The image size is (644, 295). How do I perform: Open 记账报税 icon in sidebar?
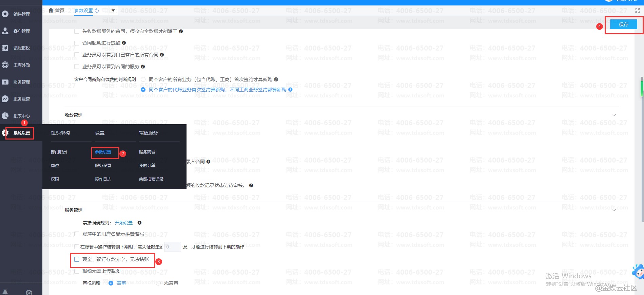pos(5,48)
